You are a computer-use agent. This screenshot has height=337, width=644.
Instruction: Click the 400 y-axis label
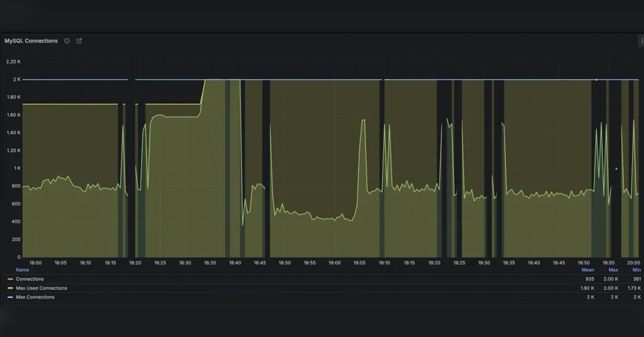16,222
